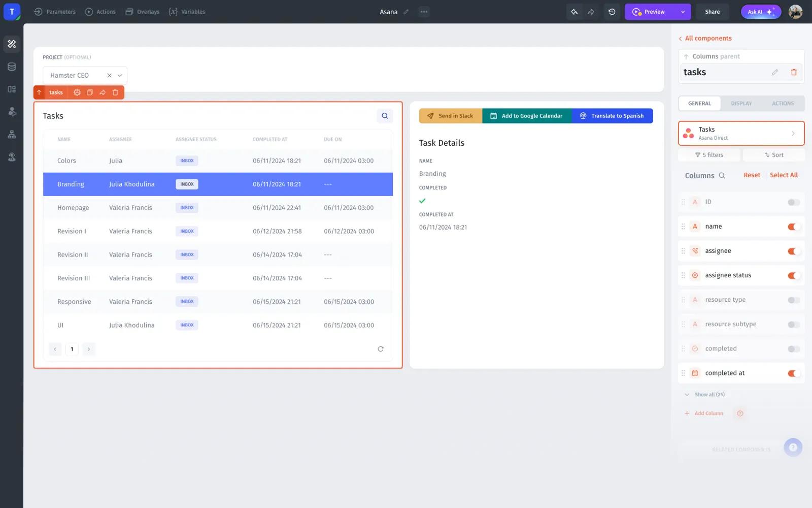Click the pencil icon next to Asana title
812x508 pixels.
(x=406, y=12)
